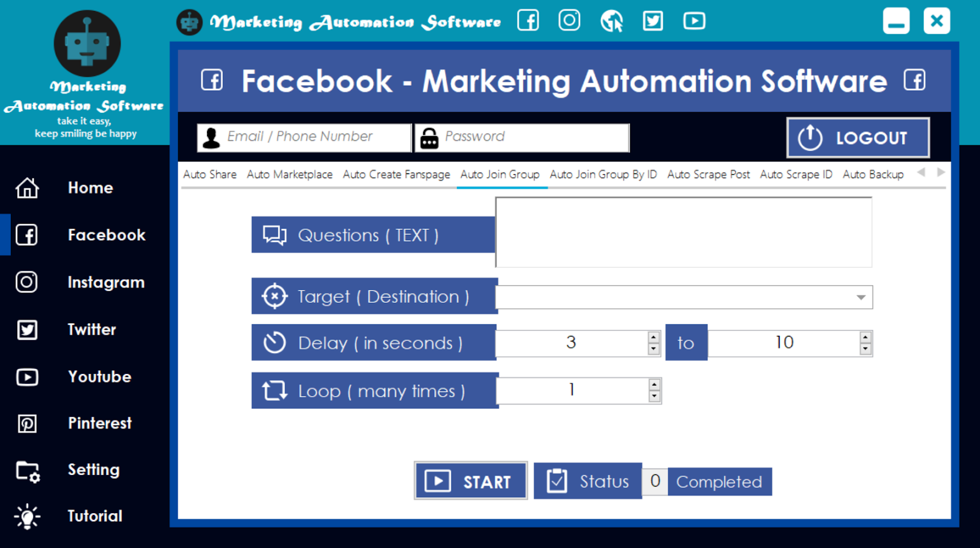The image size is (980, 548).
Task: Click the LOGOUT button
Action: tap(858, 138)
